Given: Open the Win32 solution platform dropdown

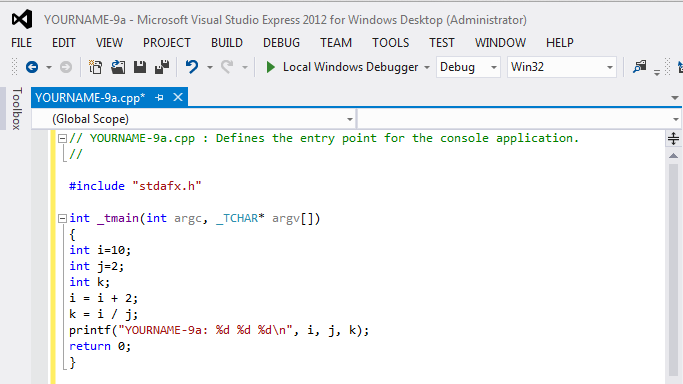Looking at the screenshot, I should tap(561, 67).
